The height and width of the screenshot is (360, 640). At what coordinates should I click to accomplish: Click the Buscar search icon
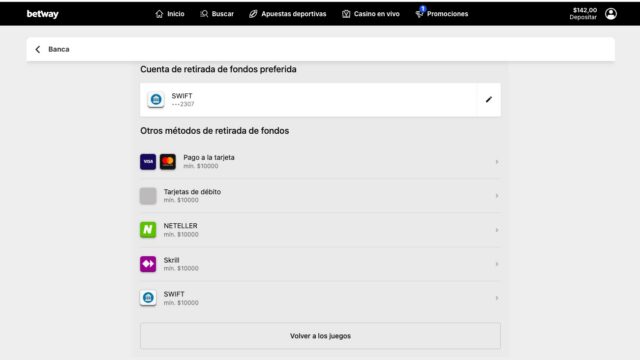click(204, 14)
